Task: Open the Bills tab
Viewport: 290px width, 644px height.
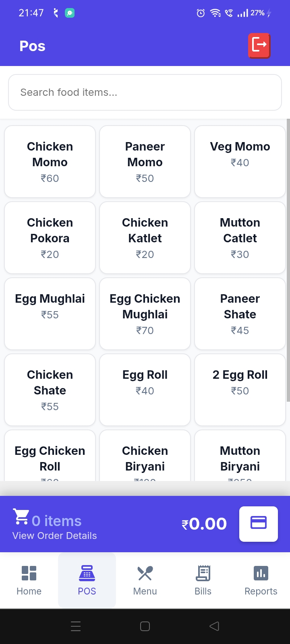Action: [x=203, y=580]
